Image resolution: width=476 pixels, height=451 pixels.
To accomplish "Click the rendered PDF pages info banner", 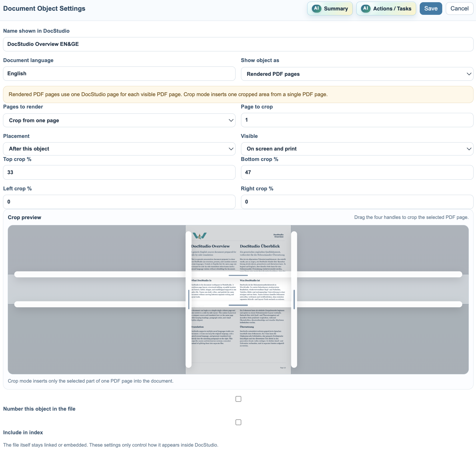I will [238, 94].
